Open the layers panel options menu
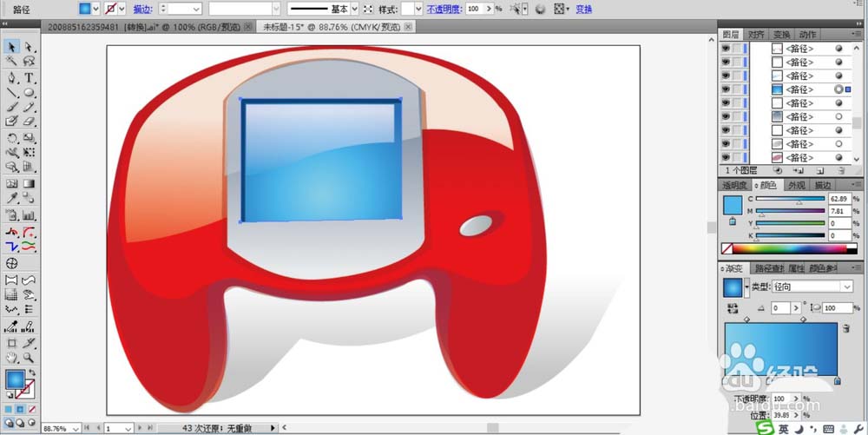This screenshot has height=435, width=868. click(857, 35)
